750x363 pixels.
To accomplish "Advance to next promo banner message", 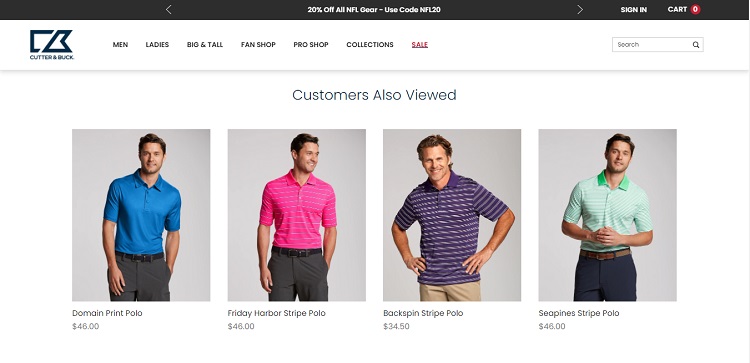I will tap(580, 10).
